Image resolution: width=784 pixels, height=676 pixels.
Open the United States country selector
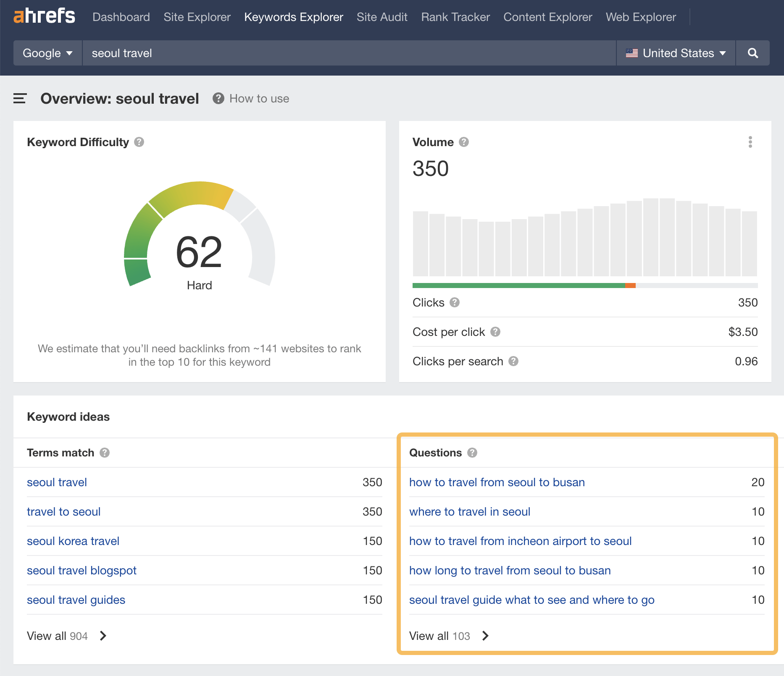(675, 53)
